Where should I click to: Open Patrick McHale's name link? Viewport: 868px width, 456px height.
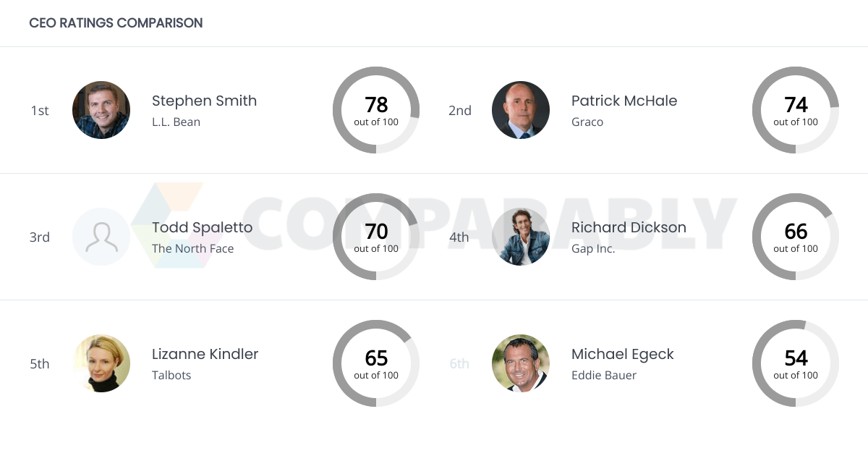tap(624, 101)
